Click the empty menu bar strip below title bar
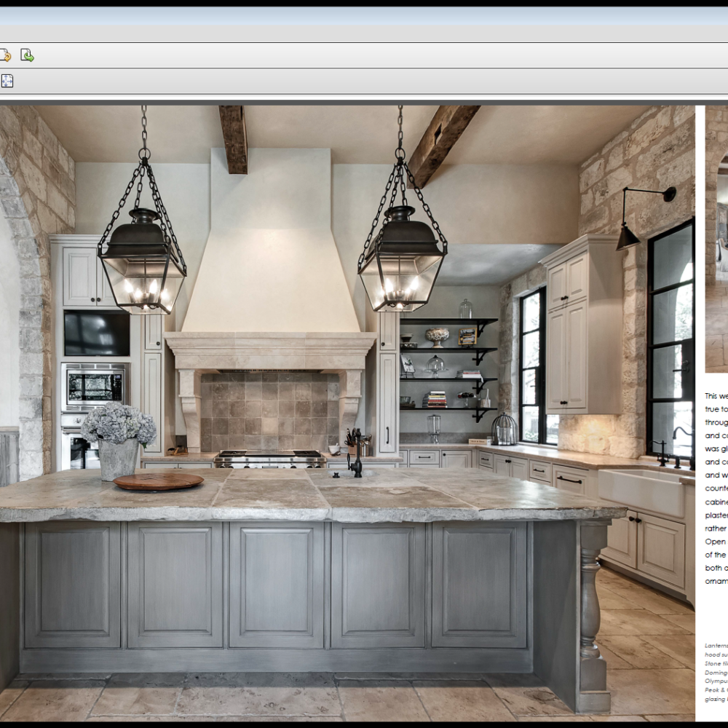Image resolution: width=728 pixels, height=728 pixels. point(364,34)
